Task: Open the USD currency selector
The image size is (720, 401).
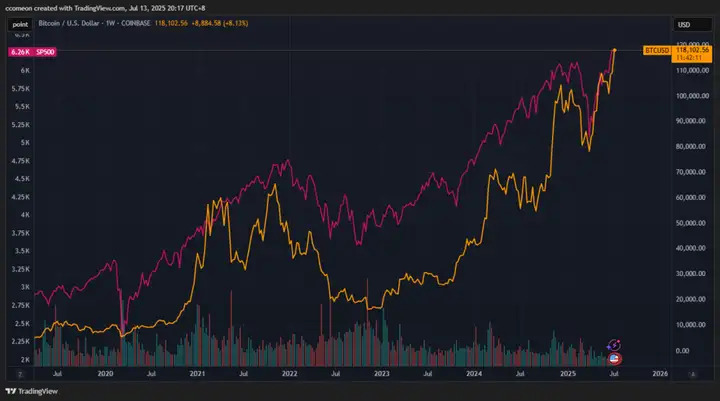Action: pyautogui.click(x=684, y=25)
